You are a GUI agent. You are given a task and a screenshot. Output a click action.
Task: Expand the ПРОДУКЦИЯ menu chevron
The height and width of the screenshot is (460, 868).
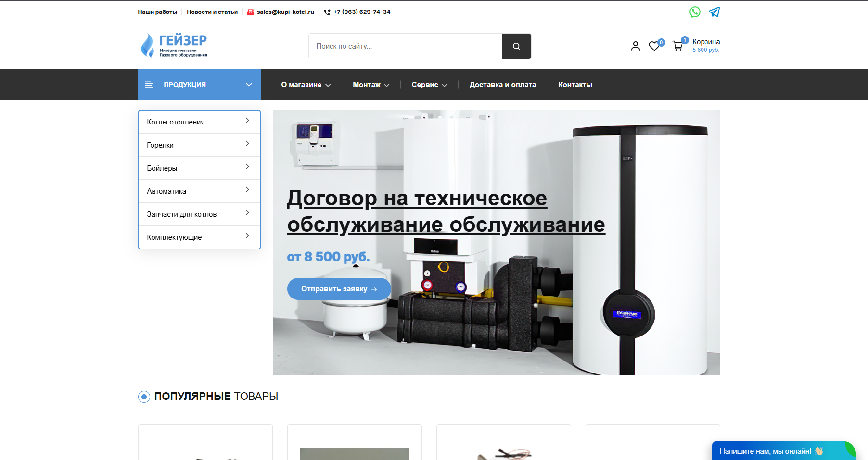[249, 84]
